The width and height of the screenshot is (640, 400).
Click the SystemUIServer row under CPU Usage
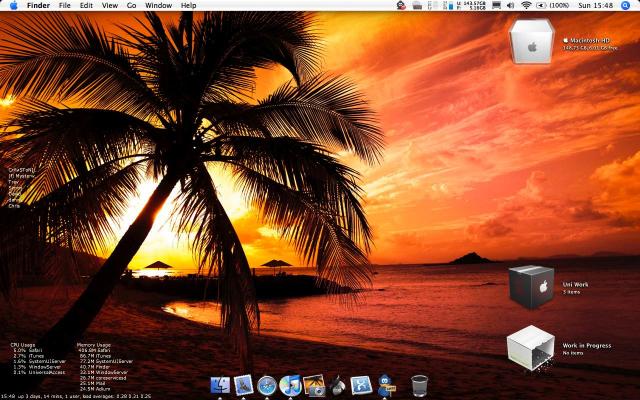tap(40, 361)
